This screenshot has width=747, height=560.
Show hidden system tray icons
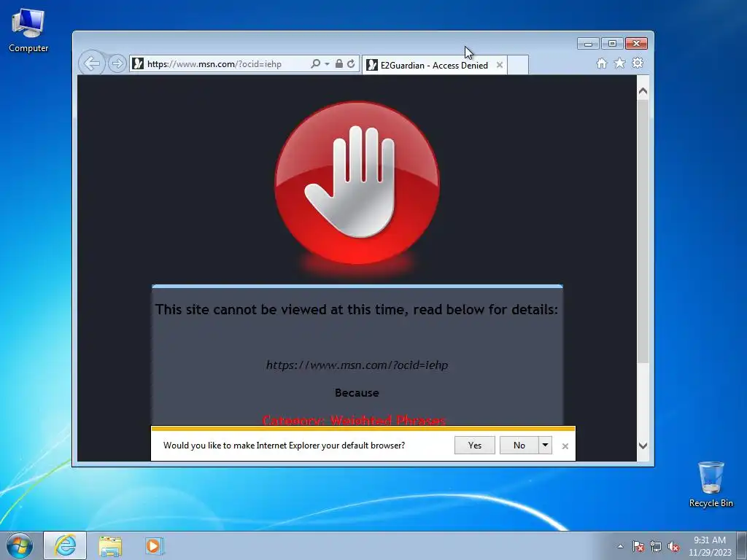[x=620, y=546]
